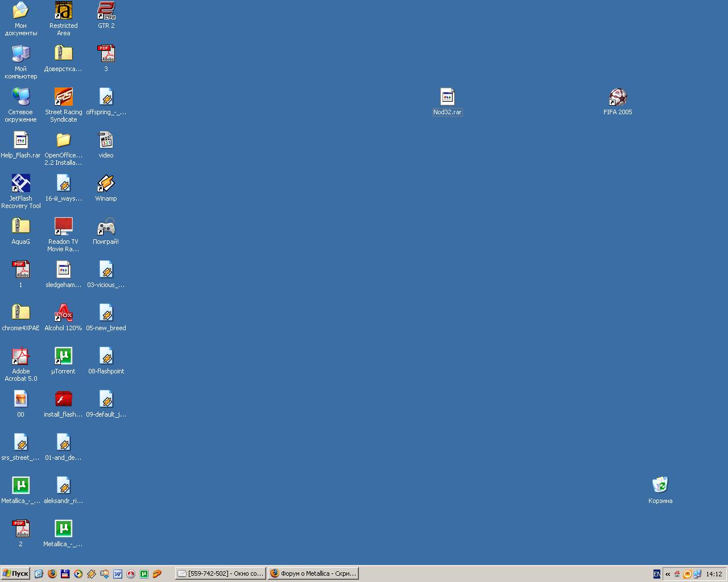Launch Firefox from the quick launch bar

(x=52, y=574)
